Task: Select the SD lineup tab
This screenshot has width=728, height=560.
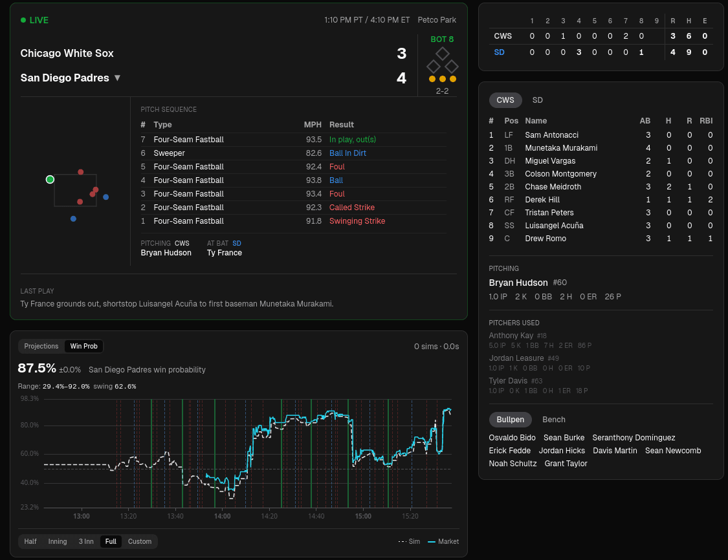Action: [537, 100]
